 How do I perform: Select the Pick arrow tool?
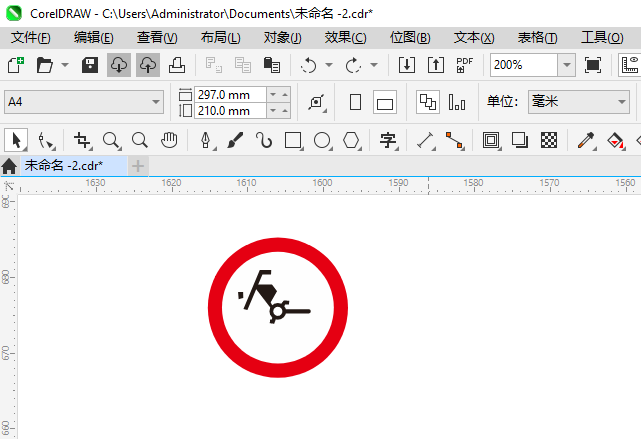(x=16, y=141)
